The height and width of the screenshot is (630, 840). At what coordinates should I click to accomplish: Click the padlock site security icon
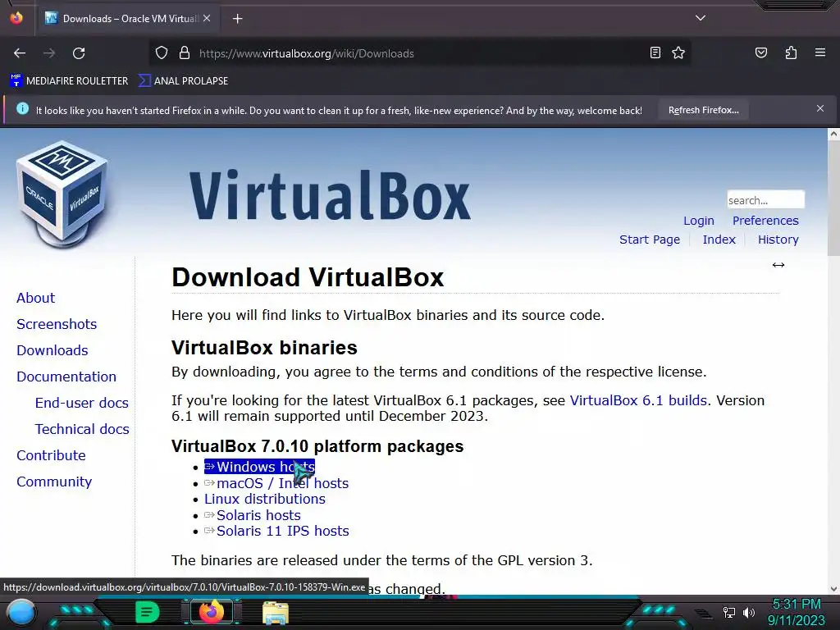(x=185, y=53)
